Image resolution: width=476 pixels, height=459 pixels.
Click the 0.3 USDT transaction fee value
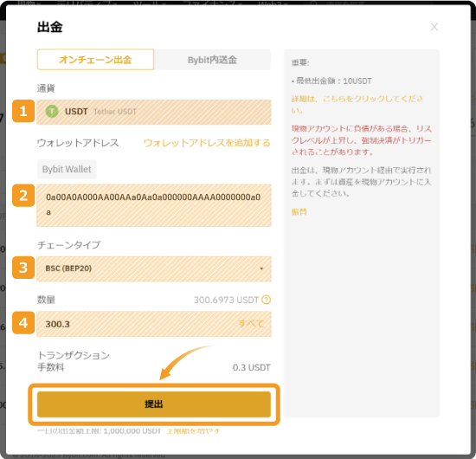tap(251, 367)
